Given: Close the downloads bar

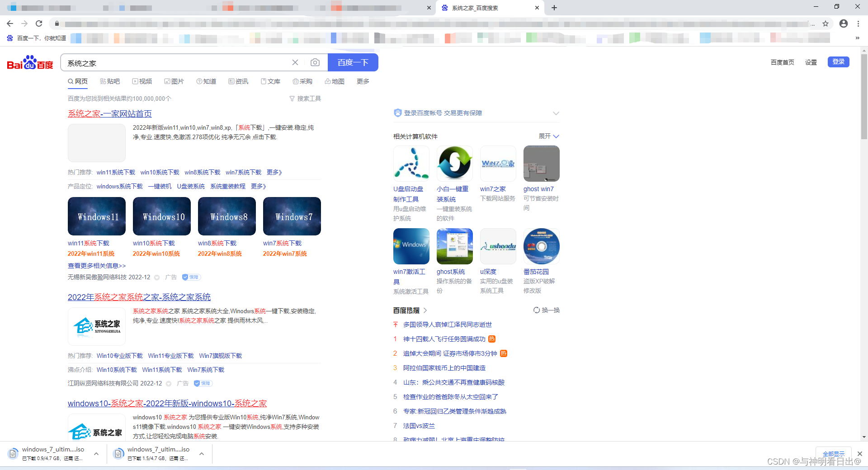Looking at the screenshot, I should 860,454.
